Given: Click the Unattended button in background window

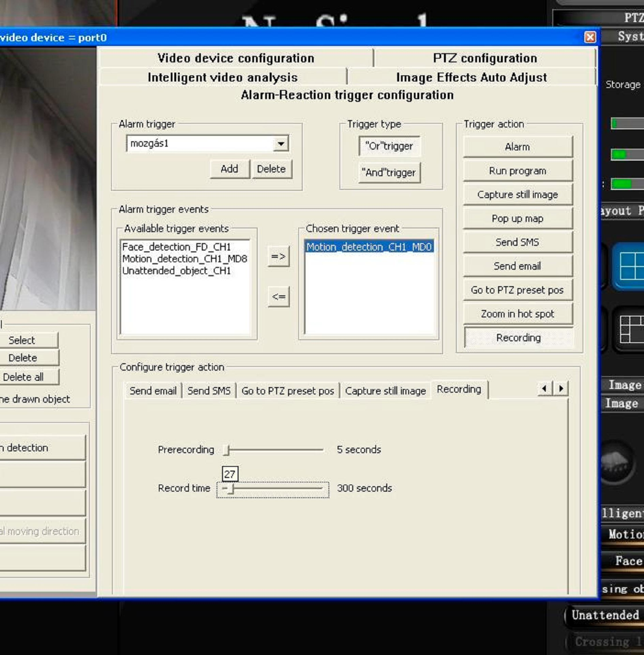Looking at the screenshot, I should tap(605, 615).
